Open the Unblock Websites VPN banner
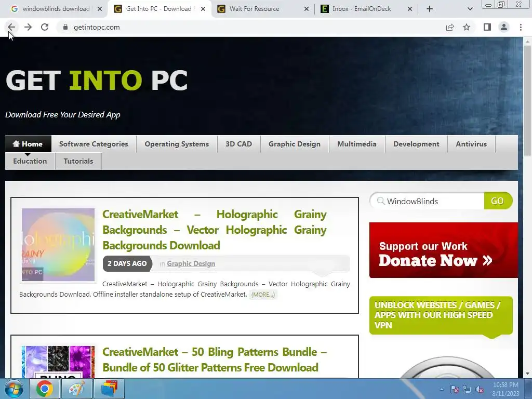This screenshot has width=532, height=399. [x=441, y=315]
